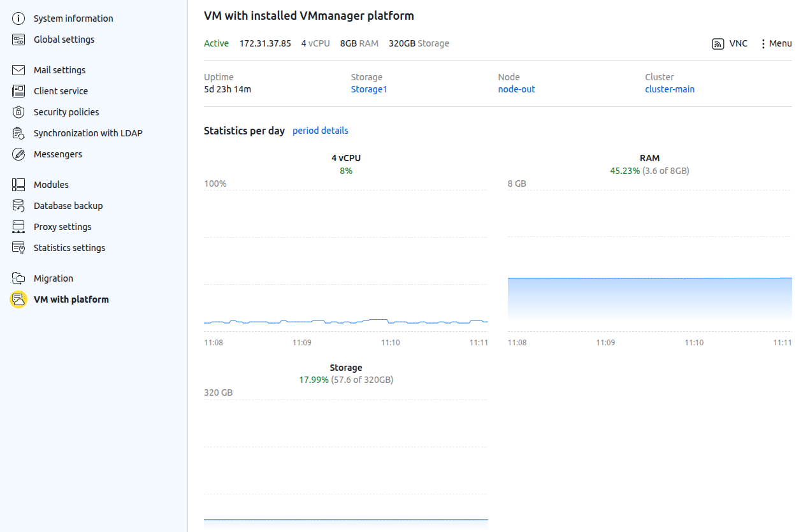
Task: Click the VNC console icon
Action: (x=718, y=44)
